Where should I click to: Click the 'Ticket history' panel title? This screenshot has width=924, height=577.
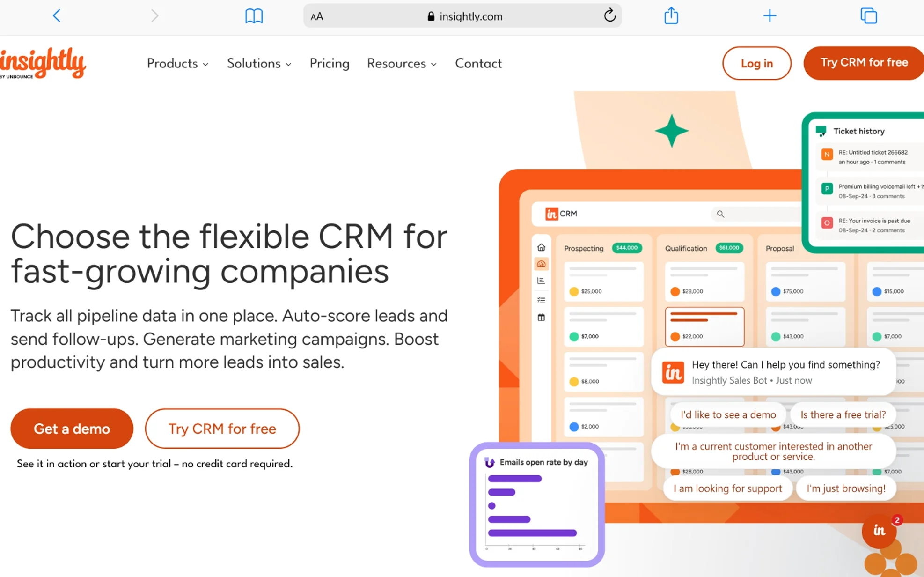point(859,131)
